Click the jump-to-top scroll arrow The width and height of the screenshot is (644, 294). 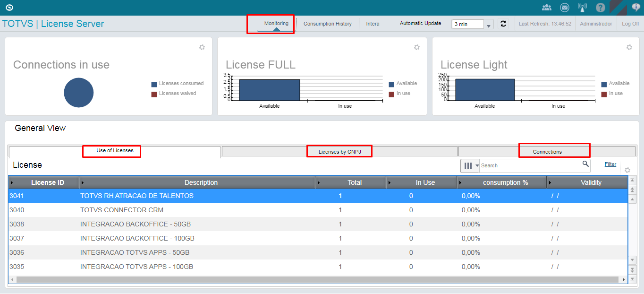[633, 180]
